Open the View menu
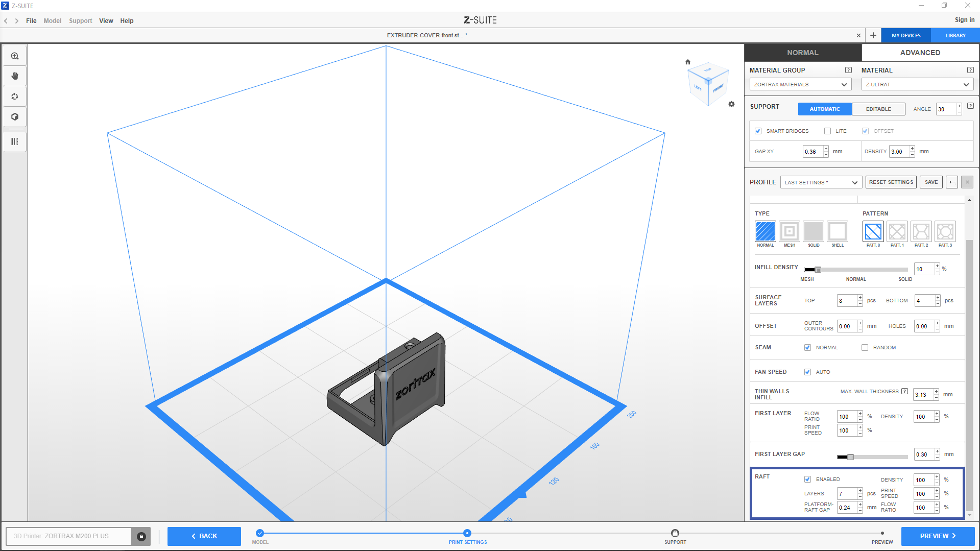 [x=106, y=21]
